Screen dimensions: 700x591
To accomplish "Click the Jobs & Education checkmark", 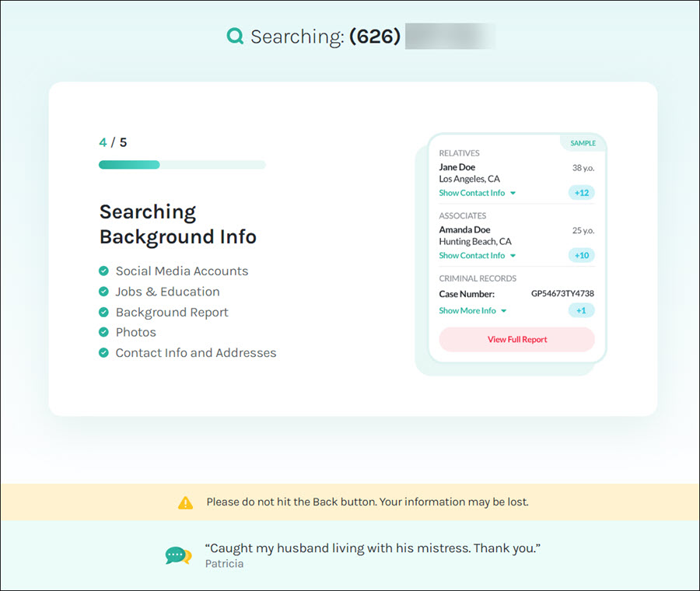I will pyautogui.click(x=103, y=292).
